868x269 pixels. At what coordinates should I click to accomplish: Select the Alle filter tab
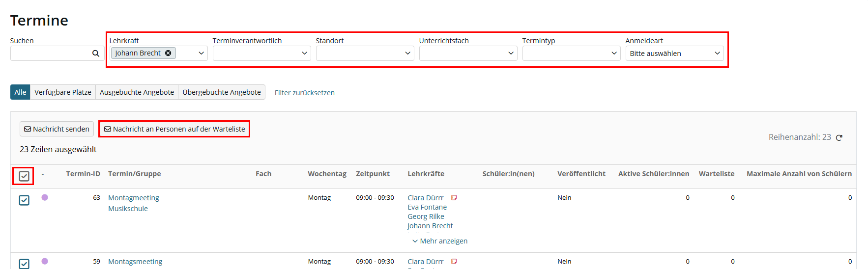point(20,92)
